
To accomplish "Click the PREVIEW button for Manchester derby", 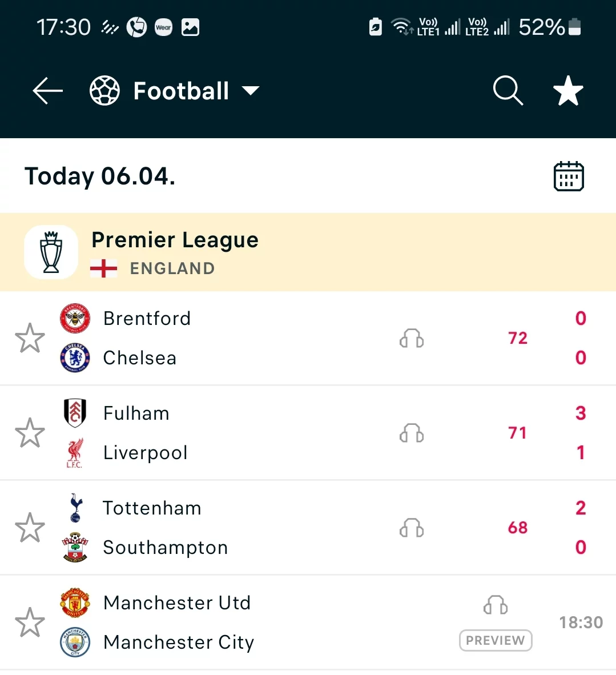I will (496, 640).
